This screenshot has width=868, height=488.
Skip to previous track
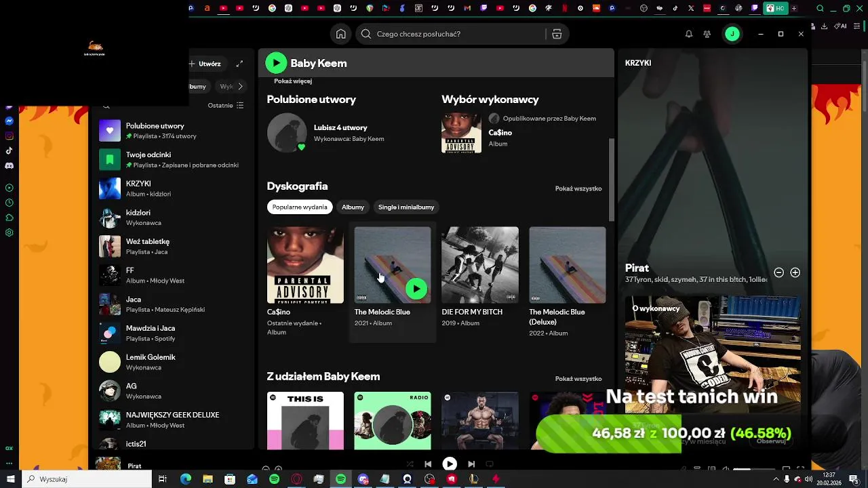pos(428,464)
